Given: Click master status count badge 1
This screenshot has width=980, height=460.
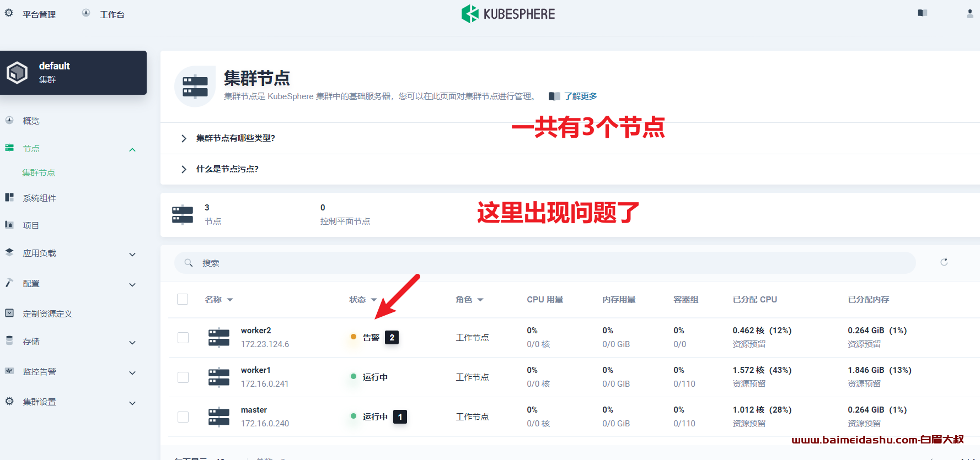Looking at the screenshot, I should [400, 416].
